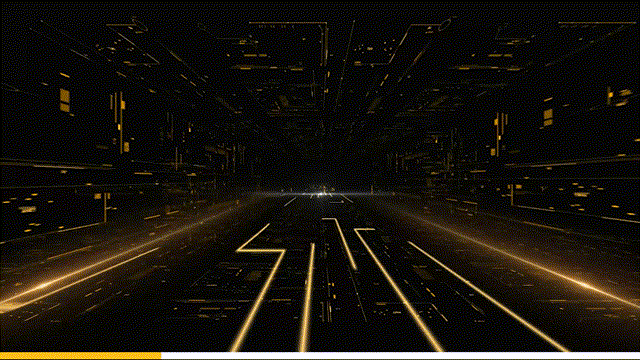Click the bright light flare at the vanishing point
Image resolution: width=640 pixels, height=360 pixels.
click(321, 193)
